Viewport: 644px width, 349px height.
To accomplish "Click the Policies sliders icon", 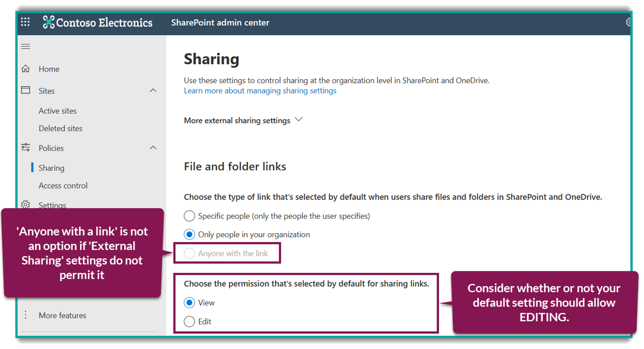I will pos(25,147).
